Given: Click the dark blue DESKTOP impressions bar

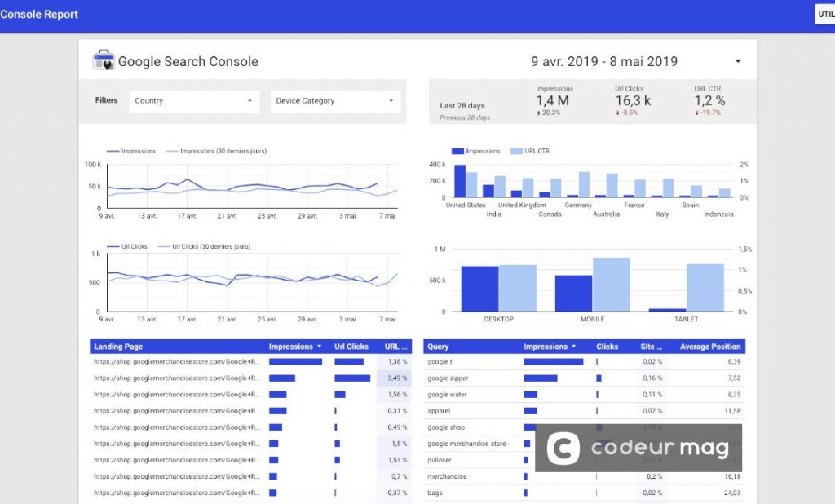Looking at the screenshot, I should coord(479,289).
